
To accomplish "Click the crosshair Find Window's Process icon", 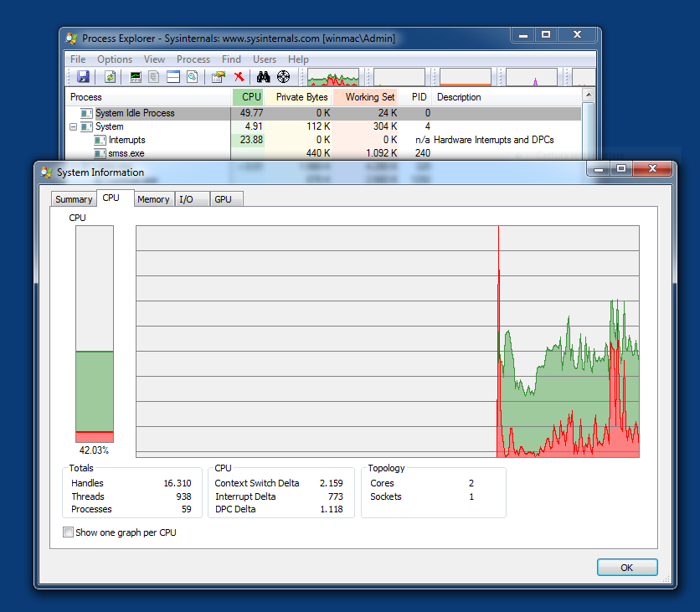I will click(284, 77).
